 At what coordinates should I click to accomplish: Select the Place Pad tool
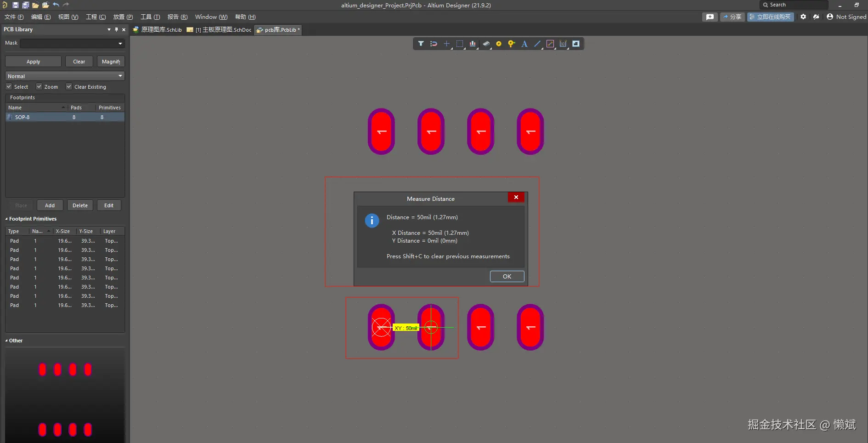[498, 44]
